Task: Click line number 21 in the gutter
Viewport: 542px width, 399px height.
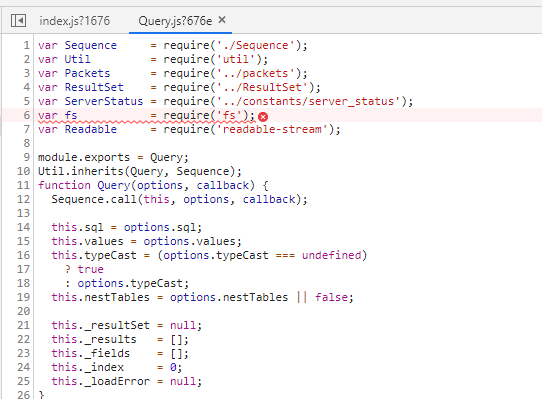Action: point(24,325)
